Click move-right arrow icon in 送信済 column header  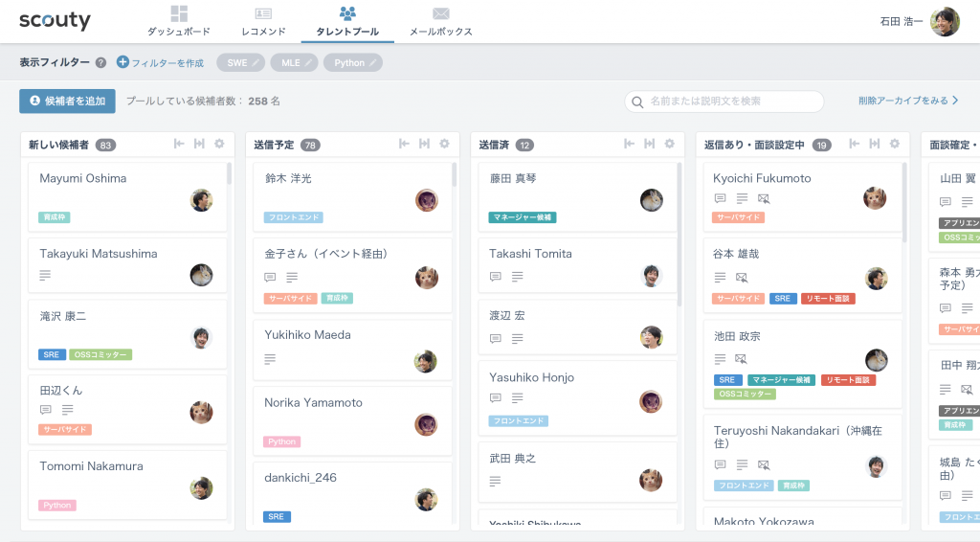coord(649,144)
